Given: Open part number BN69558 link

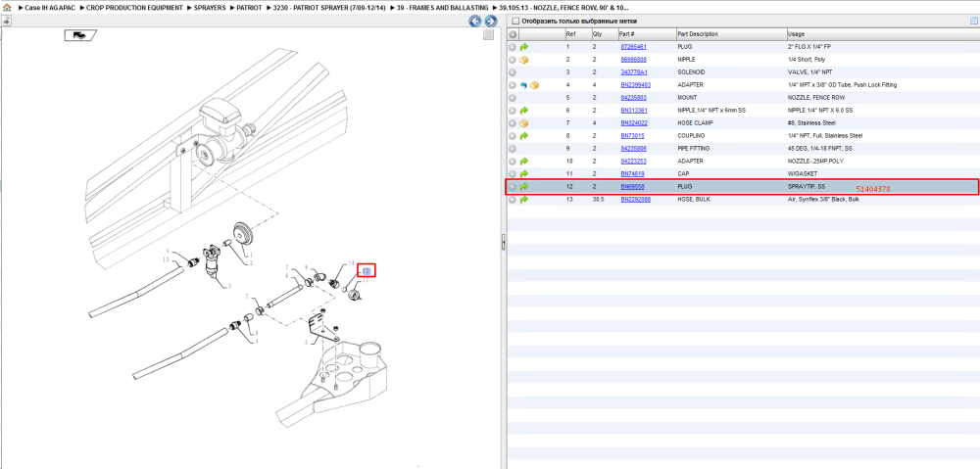Looking at the screenshot, I should click(x=632, y=187).
